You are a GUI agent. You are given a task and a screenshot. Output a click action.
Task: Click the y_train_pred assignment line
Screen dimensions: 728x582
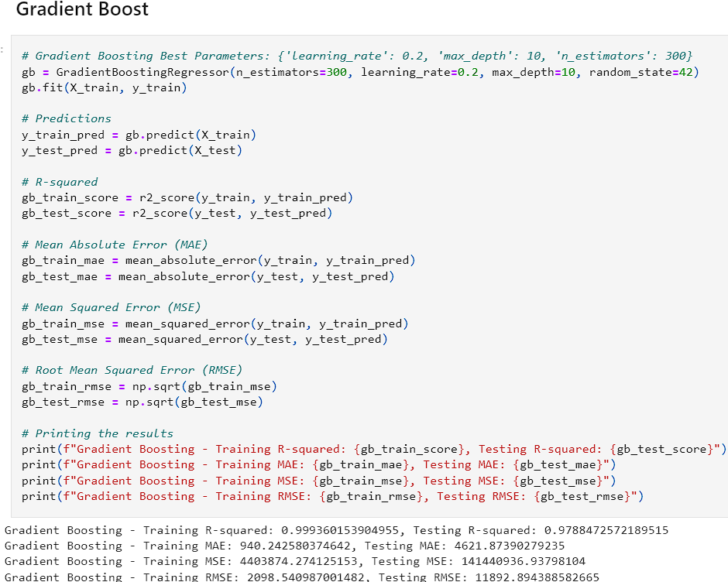[x=139, y=135]
